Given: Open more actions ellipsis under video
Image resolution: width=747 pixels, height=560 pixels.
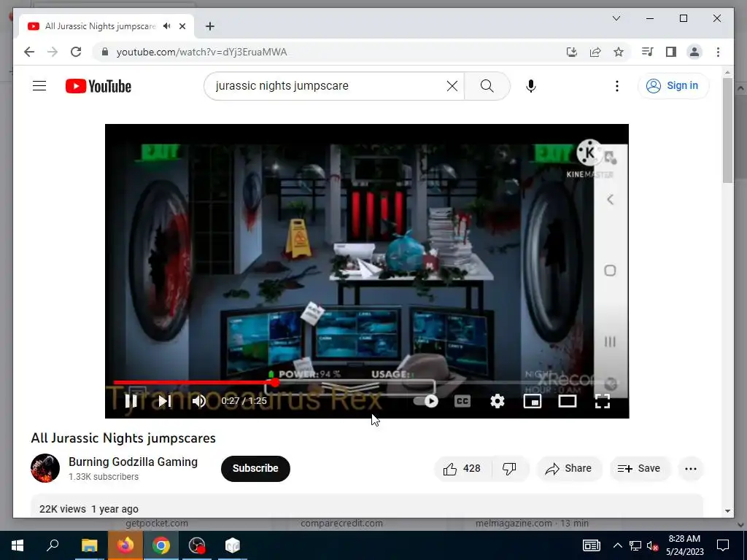Looking at the screenshot, I should pos(691,469).
